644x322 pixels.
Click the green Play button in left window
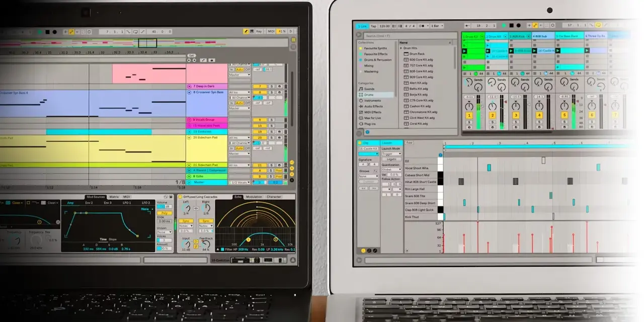point(41,31)
